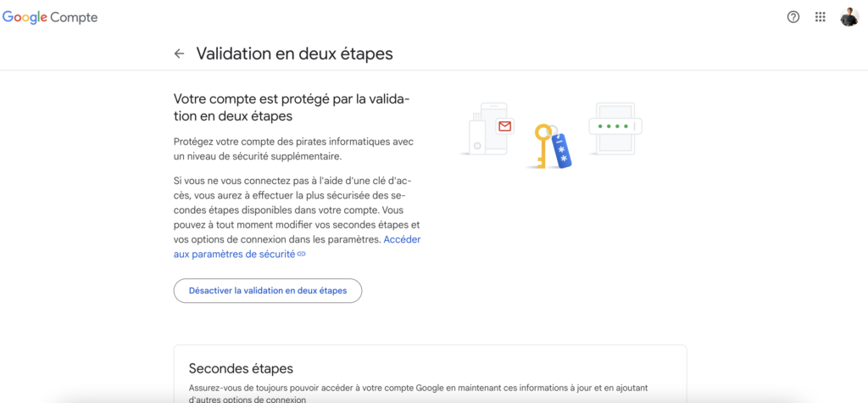Open the help question mark icon
The height and width of the screenshot is (403, 868).
click(x=793, y=17)
